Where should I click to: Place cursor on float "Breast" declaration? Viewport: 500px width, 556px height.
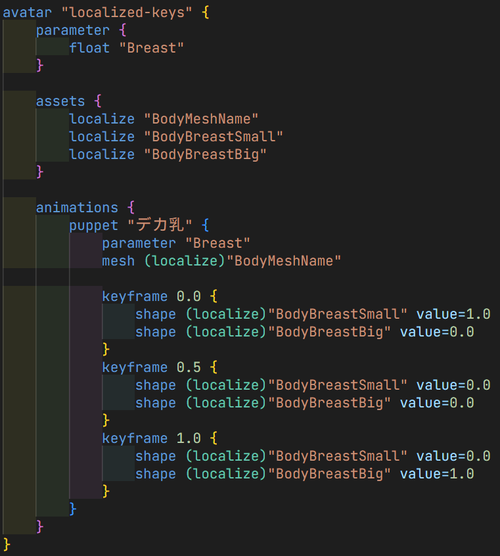pyautogui.click(x=127, y=48)
